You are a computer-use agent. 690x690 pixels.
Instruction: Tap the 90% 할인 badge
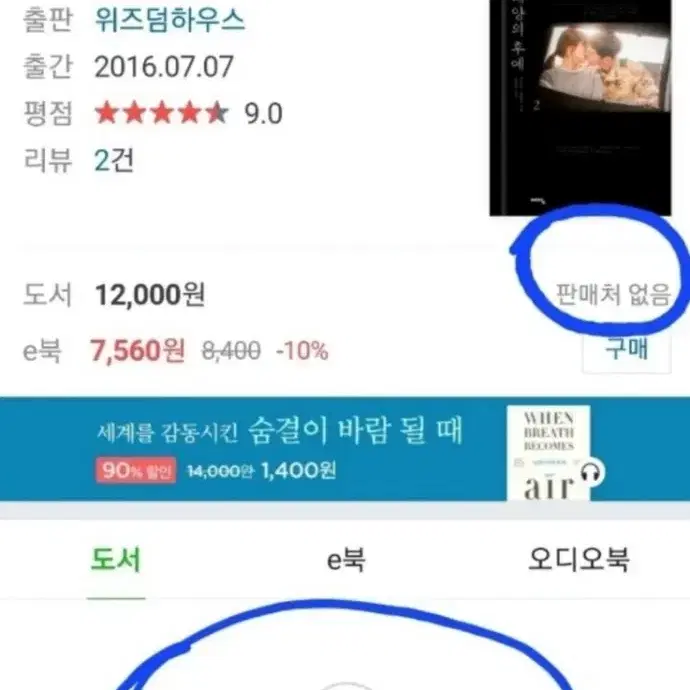tap(136, 470)
